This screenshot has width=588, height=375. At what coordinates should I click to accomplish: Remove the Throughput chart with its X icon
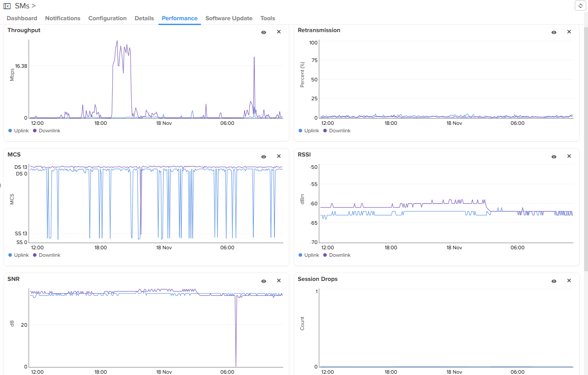[x=278, y=32]
